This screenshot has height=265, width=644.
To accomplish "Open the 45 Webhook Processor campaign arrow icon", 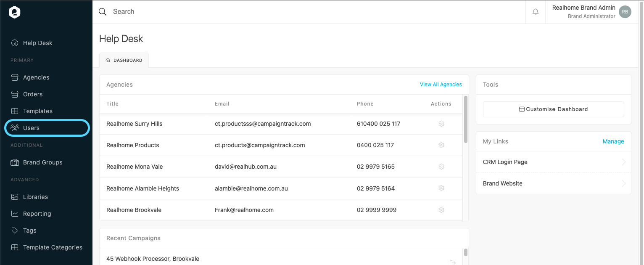I will tap(453, 262).
